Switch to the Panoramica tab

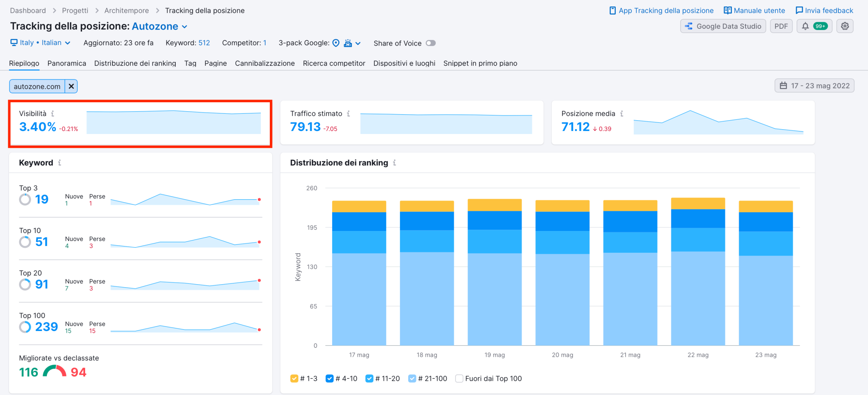coord(67,63)
